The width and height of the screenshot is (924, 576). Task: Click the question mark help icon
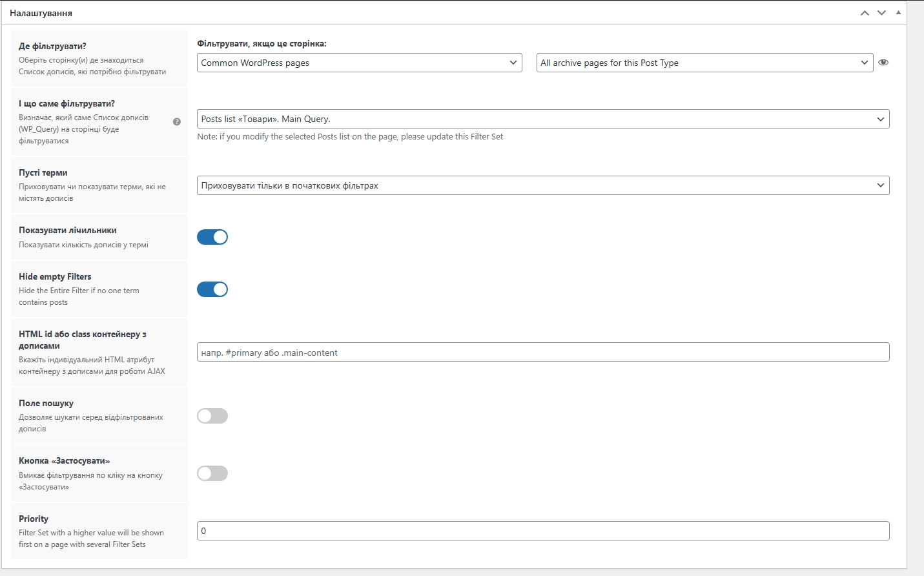[x=177, y=121]
